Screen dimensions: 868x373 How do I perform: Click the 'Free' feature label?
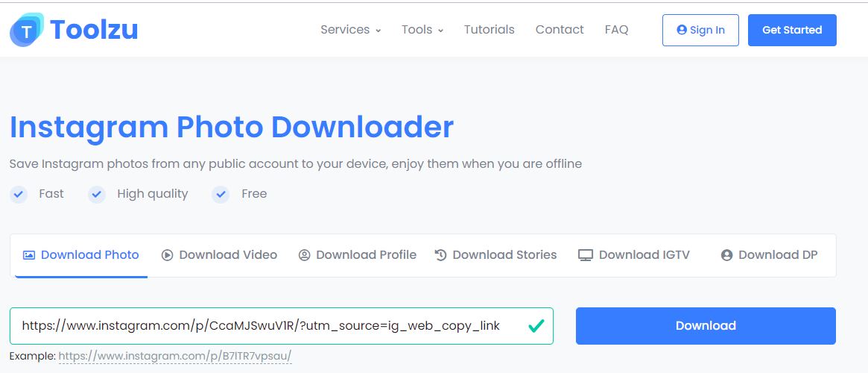(x=254, y=194)
